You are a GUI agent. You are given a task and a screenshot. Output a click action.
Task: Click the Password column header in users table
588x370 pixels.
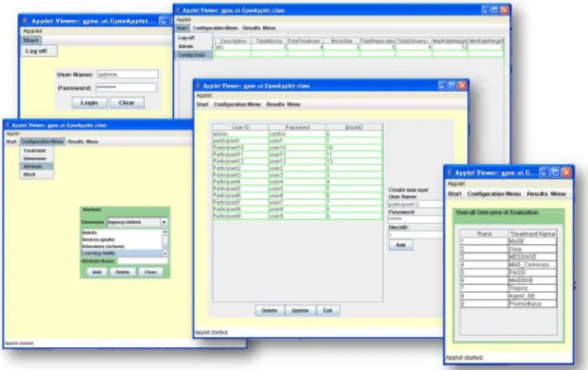click(x=297, y=127)
